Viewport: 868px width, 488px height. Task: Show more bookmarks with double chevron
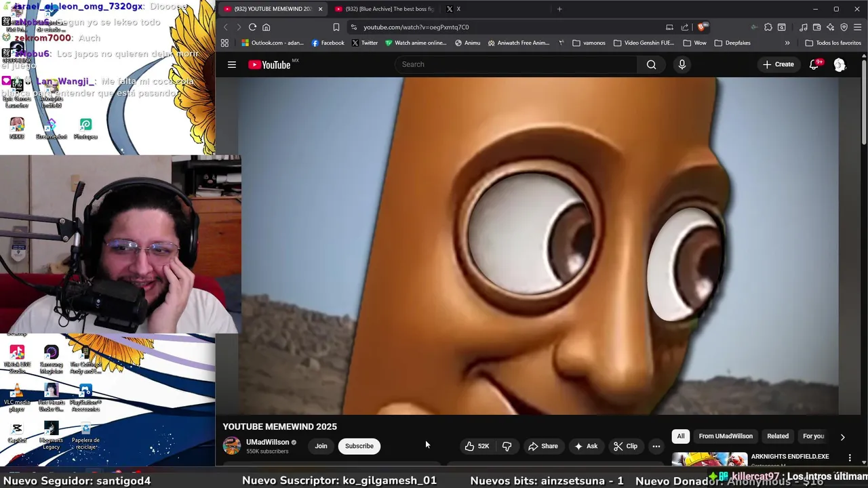tap(787, 43)
